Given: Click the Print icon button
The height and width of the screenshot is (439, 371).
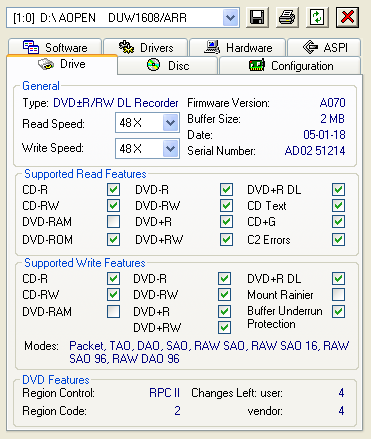Looking at the screenshot, I should point(287,17).
